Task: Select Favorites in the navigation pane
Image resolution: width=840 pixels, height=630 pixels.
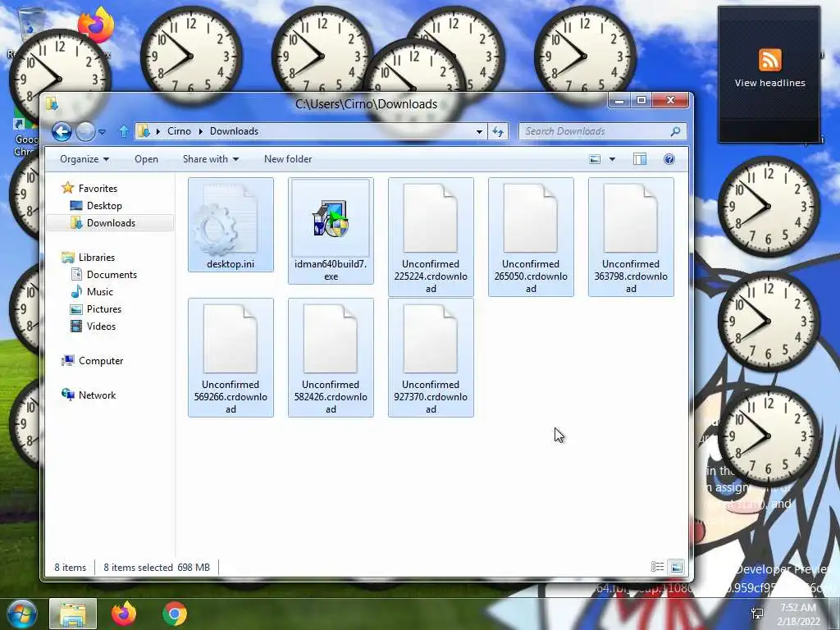Action: point(98,189)
